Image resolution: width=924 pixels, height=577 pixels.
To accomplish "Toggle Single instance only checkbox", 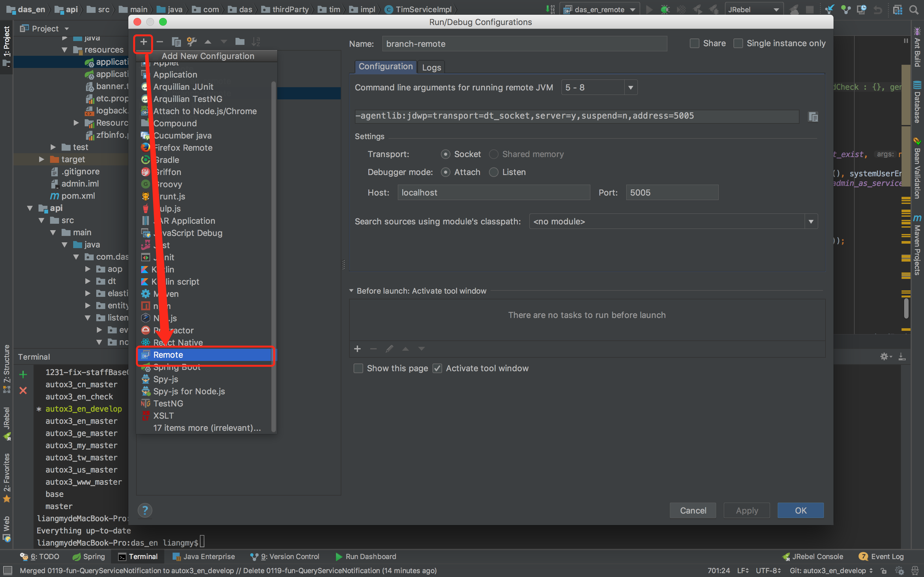I will [738, 44].
